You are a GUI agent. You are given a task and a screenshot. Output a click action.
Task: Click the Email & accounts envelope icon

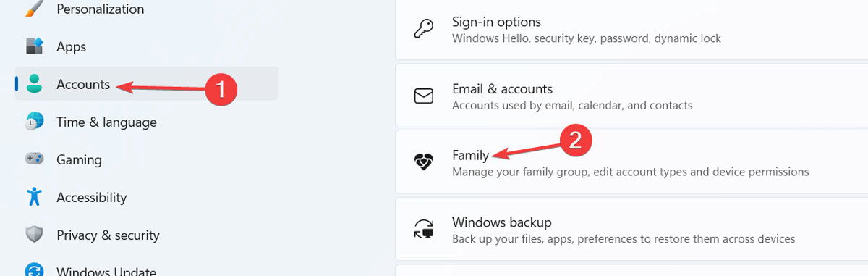click(x=423, y=96)
